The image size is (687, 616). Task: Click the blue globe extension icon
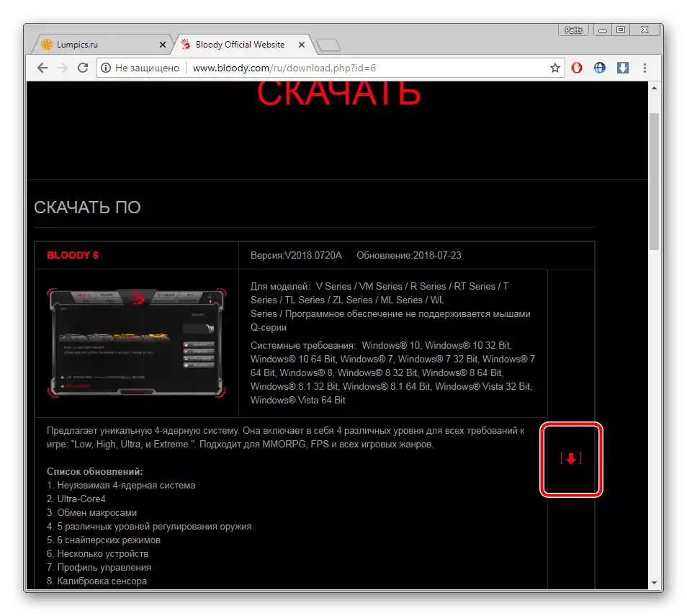(x=599, y=68)
